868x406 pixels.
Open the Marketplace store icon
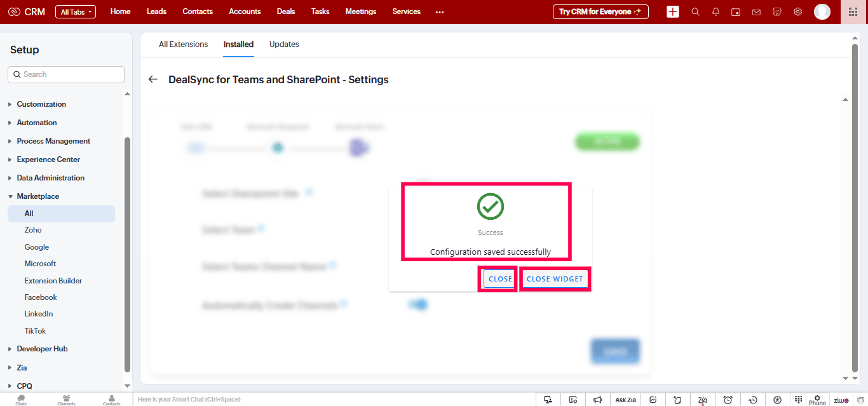(x=776, y=11)
